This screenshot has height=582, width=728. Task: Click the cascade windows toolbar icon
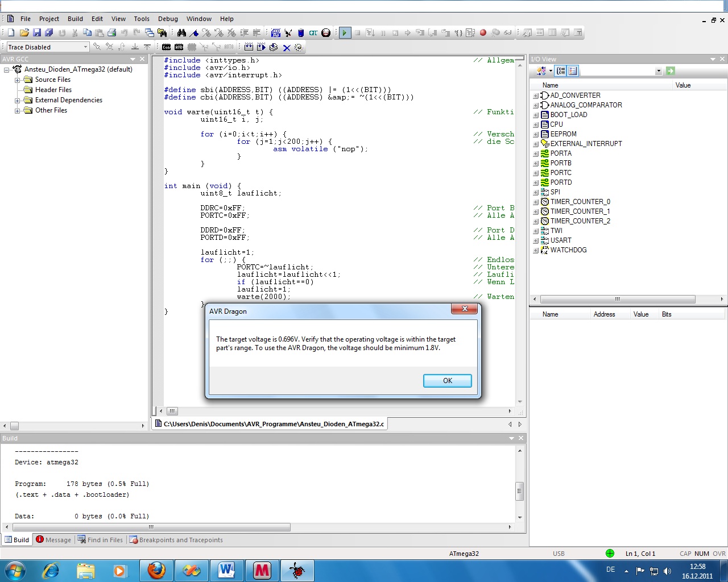(150, 33)
